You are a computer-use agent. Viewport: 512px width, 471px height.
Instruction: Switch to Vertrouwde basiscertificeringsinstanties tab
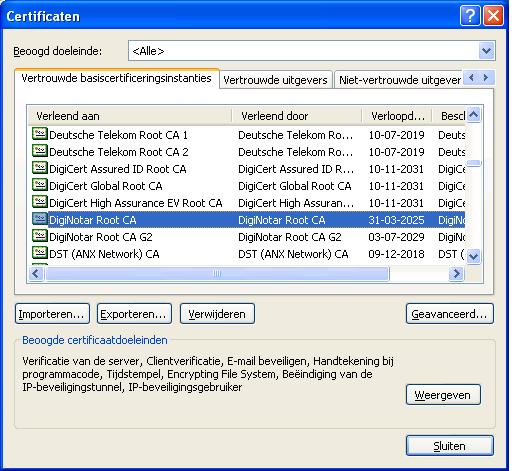(x=117, y=79)
